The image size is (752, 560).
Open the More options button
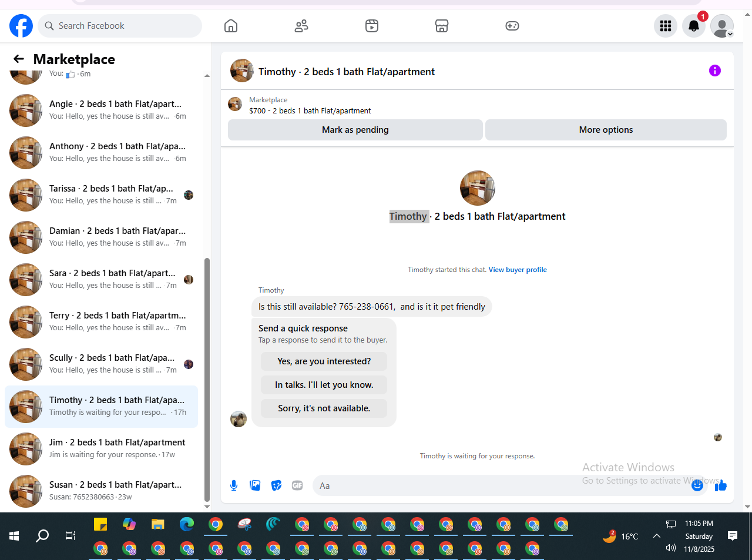pyautogui.click(x=606, y=130)
